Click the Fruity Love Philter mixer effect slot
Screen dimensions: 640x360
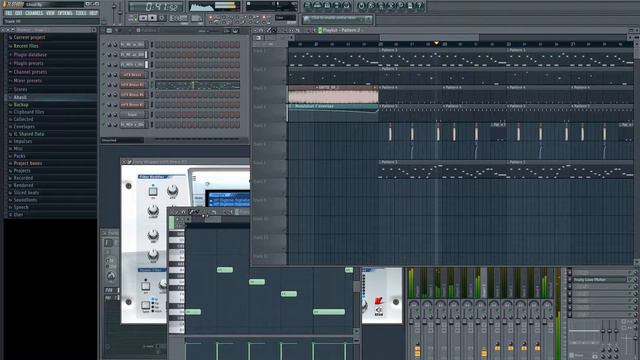point(600,280)
